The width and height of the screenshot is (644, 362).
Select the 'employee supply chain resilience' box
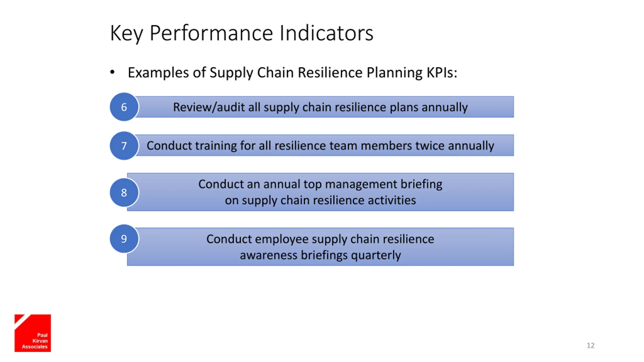320,247
